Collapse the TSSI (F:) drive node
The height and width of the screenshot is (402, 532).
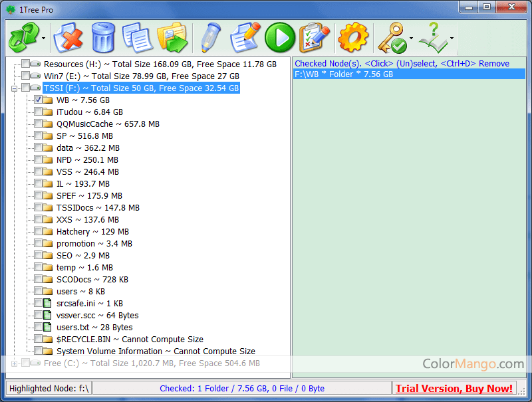[15, 88]
